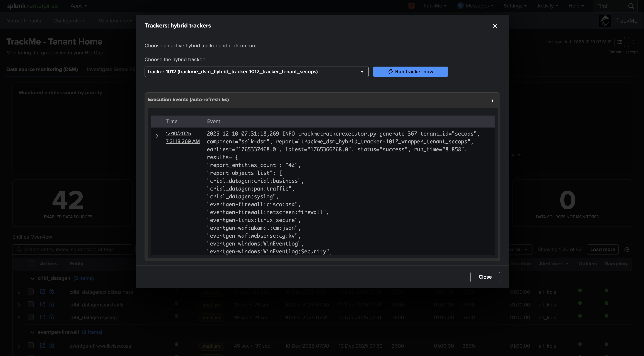The height and width of the screenshot is (356, 644).
Task: Open the gear settings icon beside Load more
Action: click(626, 249)
